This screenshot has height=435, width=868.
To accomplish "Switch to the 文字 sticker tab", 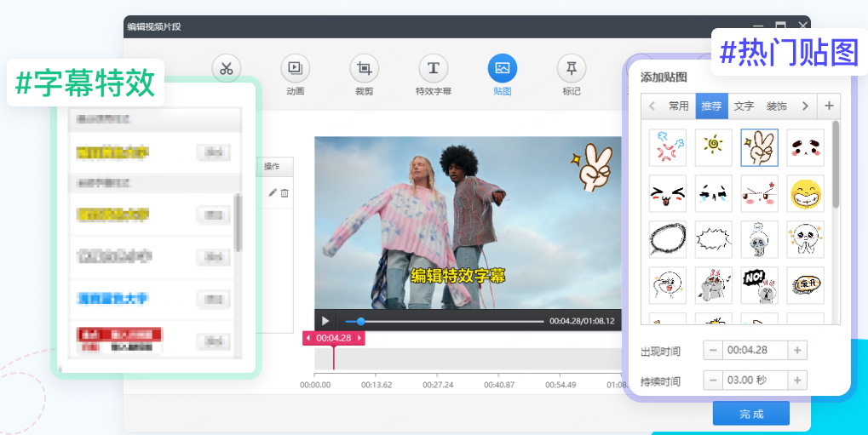I will pos(744,106).
